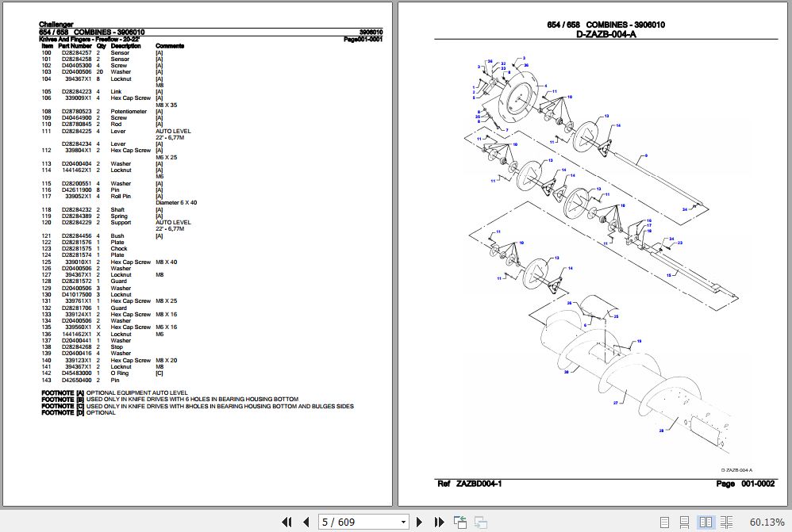Switch to single page view
This screenshot has width=792, height=532.
click(664, 522)
